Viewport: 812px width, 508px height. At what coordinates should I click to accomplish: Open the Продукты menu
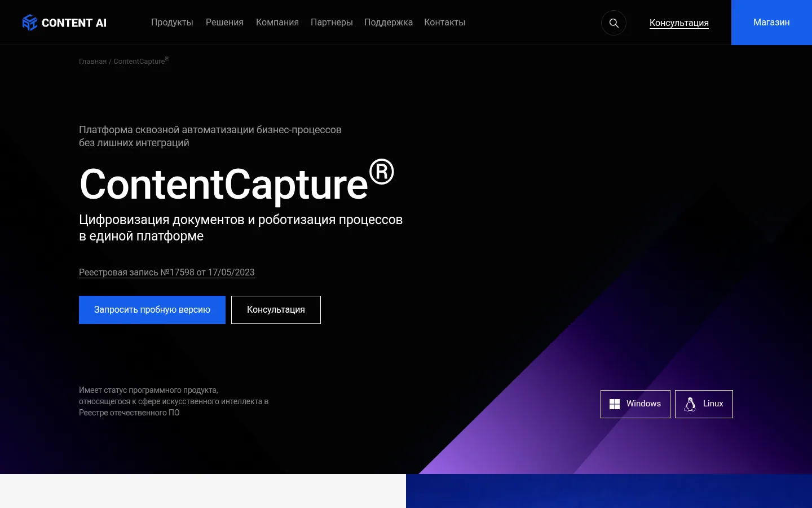[172, 23]
